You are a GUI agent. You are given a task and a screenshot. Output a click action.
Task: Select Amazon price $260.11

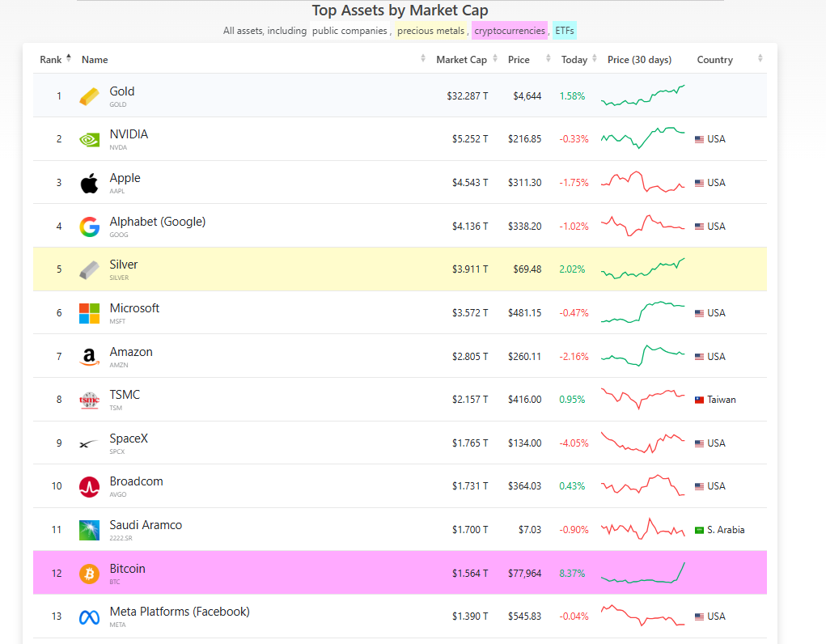pos(525,357)
